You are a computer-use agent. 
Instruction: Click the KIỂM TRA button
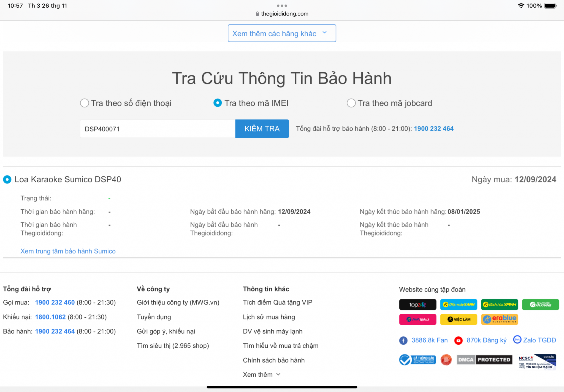[262, 129]
